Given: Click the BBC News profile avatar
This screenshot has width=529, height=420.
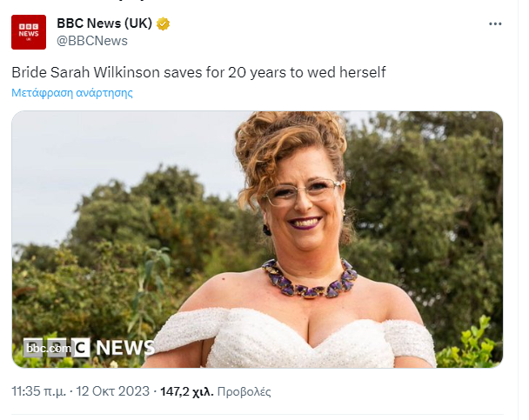Looking at the screenshot, I should coord(29,32).
